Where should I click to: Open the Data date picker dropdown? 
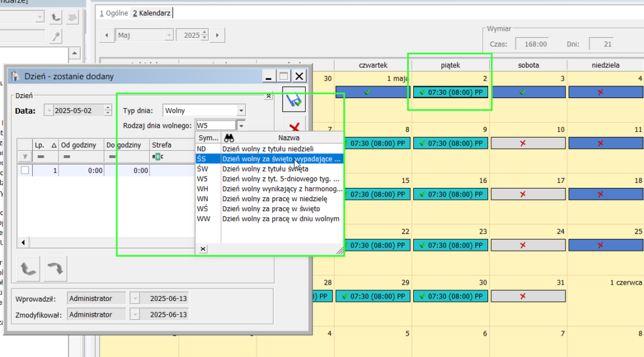click(49, 111)
